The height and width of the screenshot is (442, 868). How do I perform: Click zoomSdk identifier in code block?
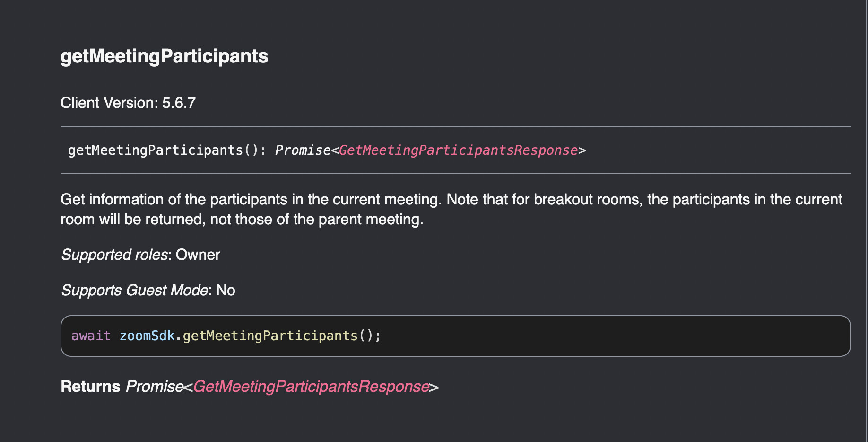[x=147, y=336]
